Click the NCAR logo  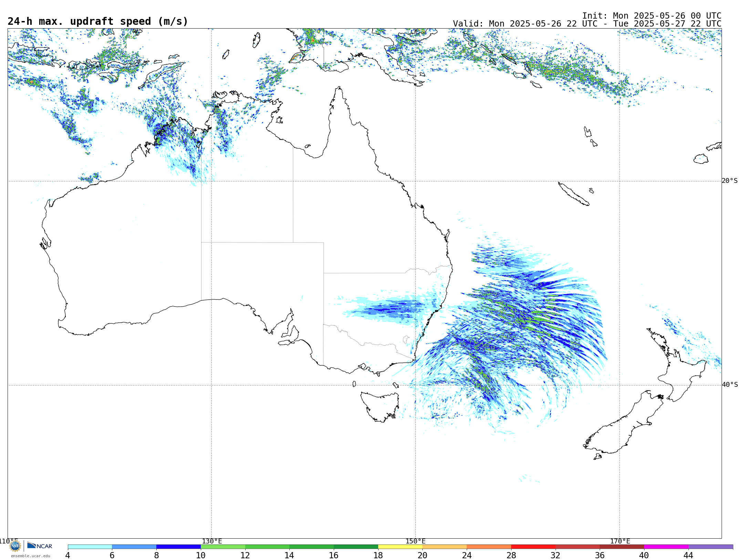(40, 546)
